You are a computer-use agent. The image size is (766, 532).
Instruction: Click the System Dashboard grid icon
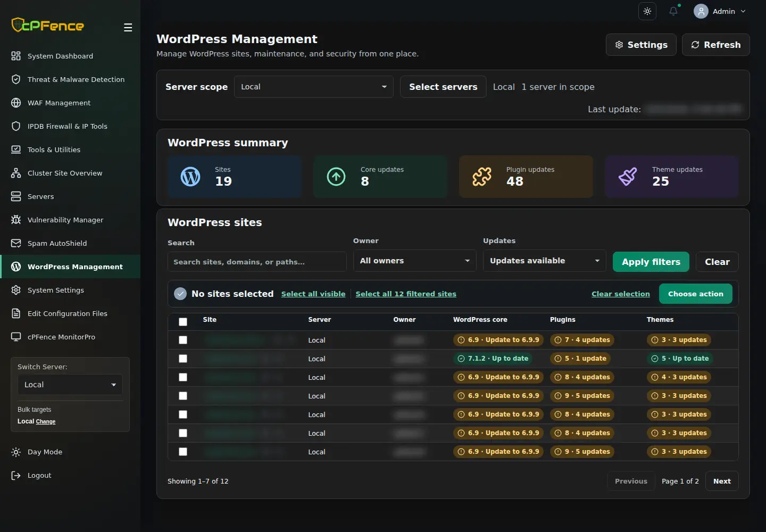pos(16,56)
